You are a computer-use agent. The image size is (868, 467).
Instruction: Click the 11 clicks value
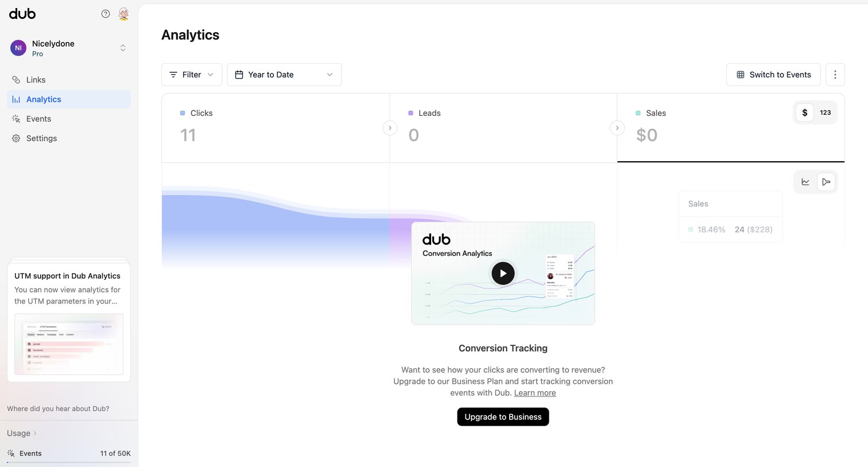188,135
